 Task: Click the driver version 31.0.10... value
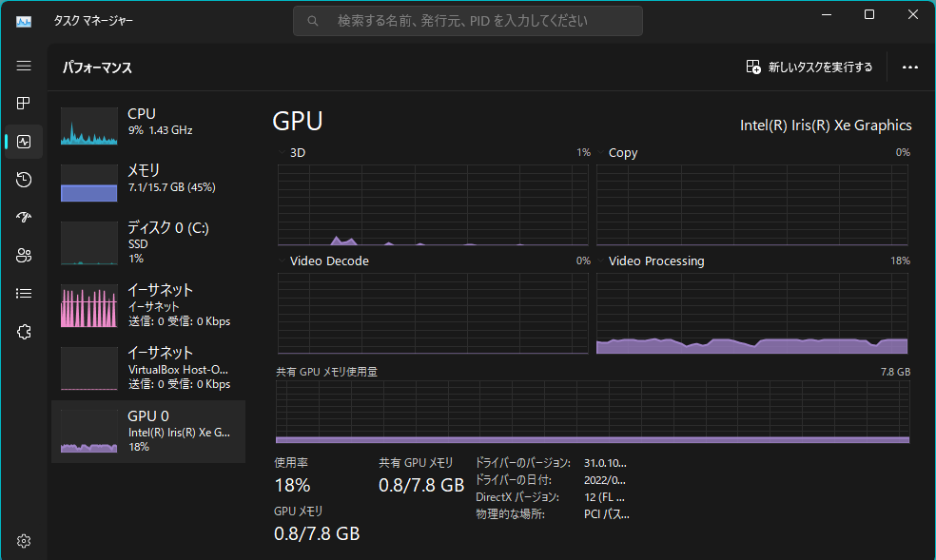click(605, 463)
